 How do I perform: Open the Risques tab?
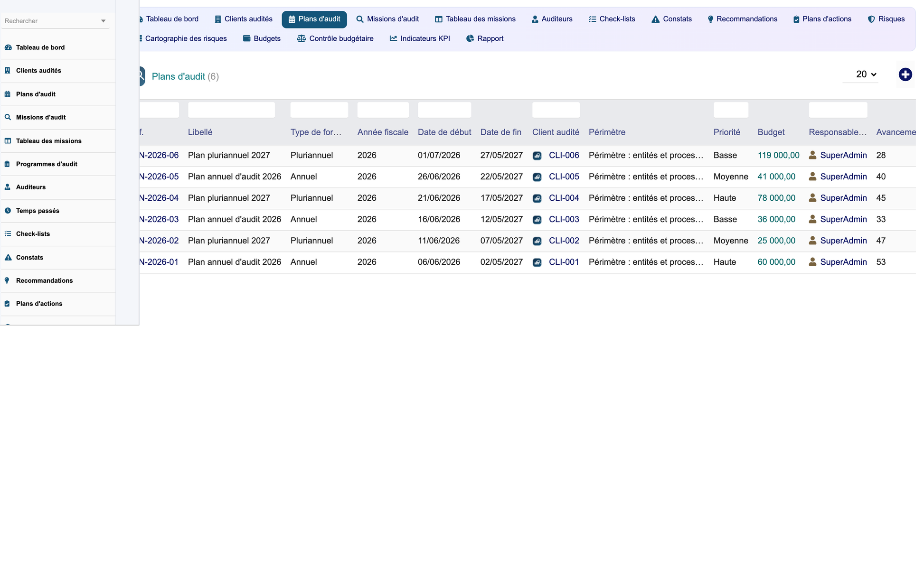pos(886,19)
